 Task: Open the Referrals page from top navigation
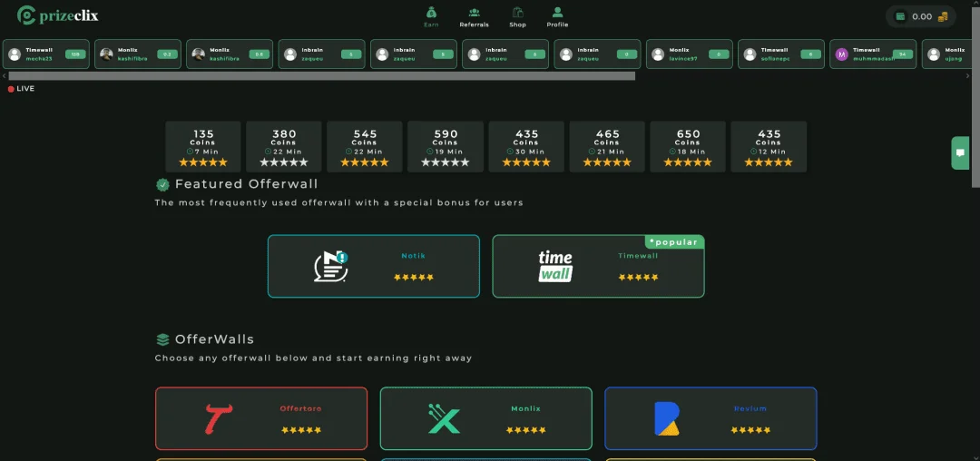[x=474, y=17]
